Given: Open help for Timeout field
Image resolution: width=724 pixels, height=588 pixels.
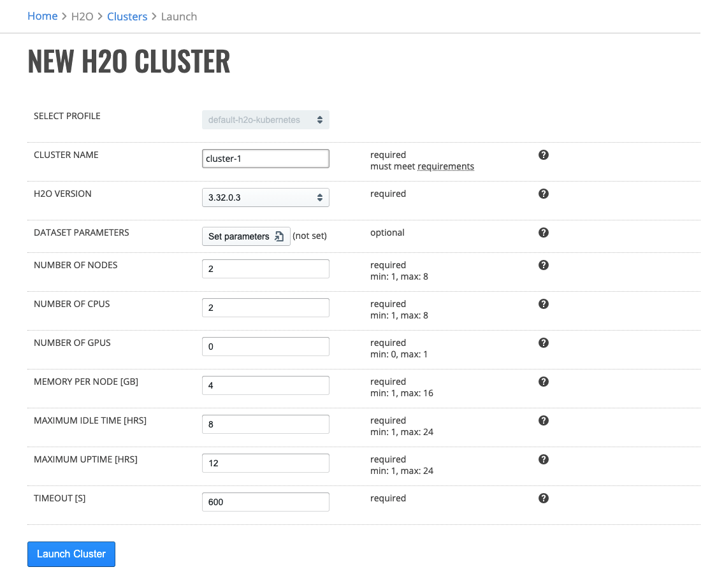Looking at the screenshot, I should tap(544, 498).
